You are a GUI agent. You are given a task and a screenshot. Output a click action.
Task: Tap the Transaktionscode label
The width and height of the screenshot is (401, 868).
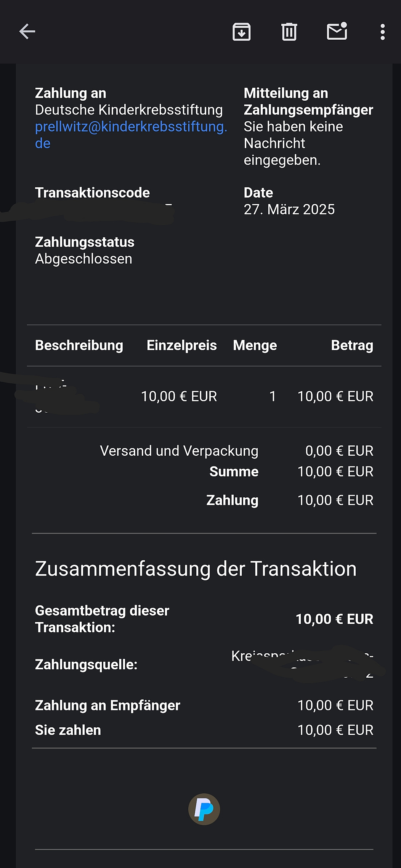coord(92,193)
